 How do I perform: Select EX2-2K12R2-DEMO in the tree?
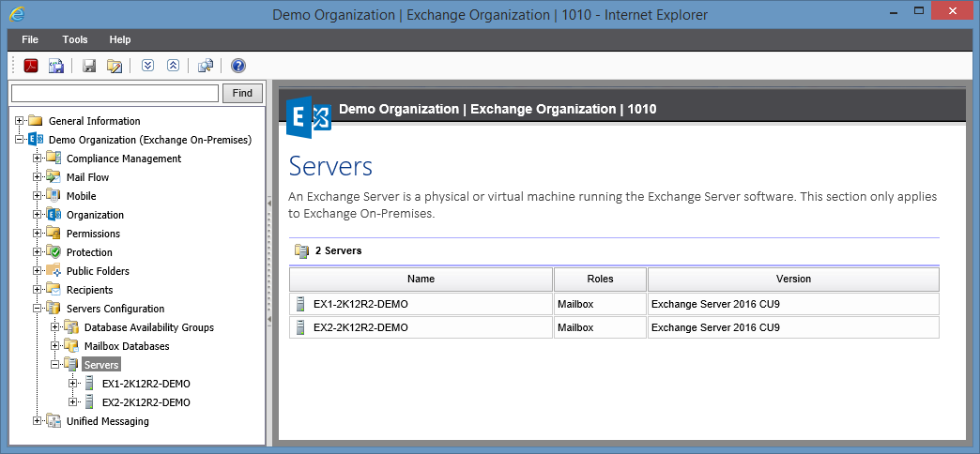(146, 402)
